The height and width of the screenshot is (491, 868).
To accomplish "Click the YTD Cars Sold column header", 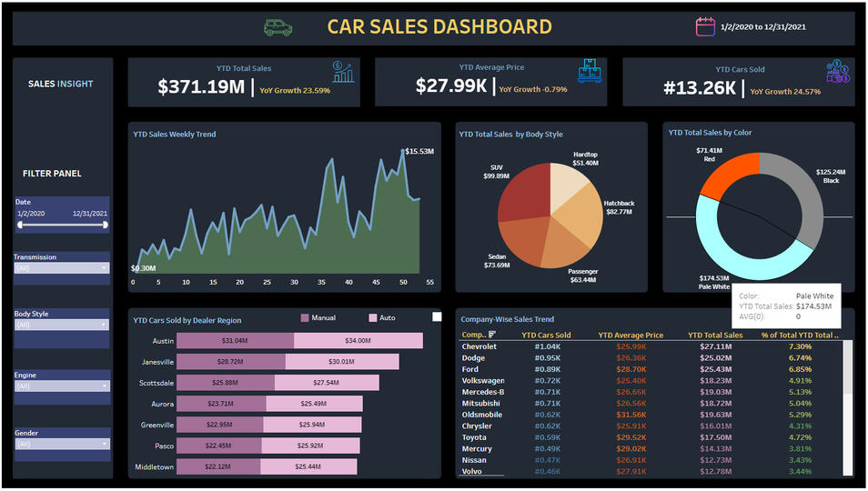I will click(x=546, y=336).
